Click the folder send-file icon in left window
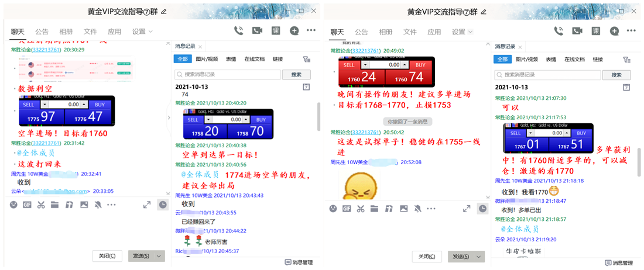Image resolution: width=644 pixels, height=270 pixels. click(54, 205)
